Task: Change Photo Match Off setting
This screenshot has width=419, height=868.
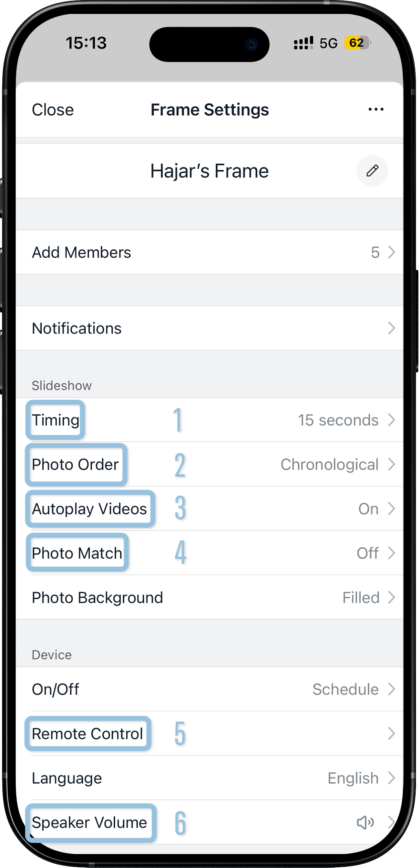Action: 368,553
